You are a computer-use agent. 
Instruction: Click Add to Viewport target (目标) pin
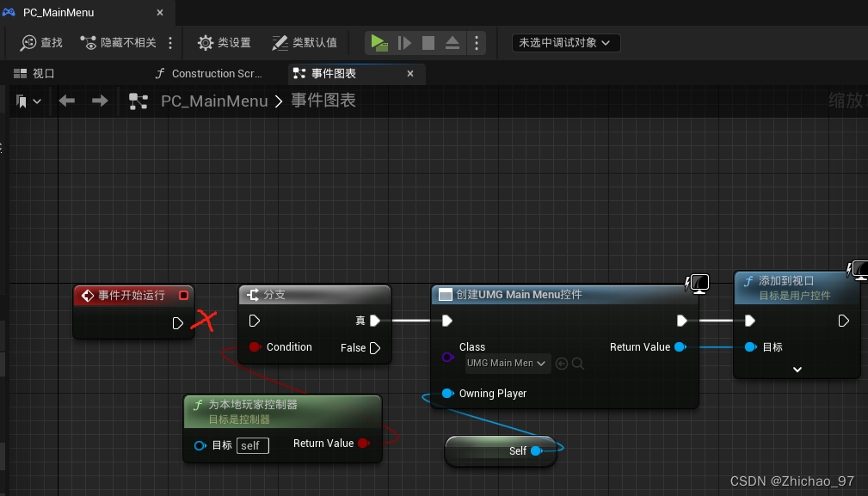pyautogui.click(x=751, y=346)
